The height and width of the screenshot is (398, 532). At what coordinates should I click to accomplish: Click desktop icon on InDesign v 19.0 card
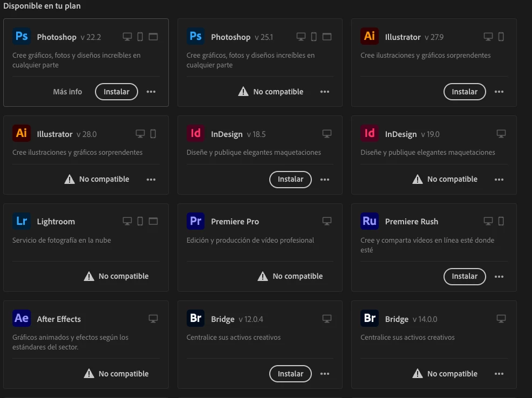(501, 134)
